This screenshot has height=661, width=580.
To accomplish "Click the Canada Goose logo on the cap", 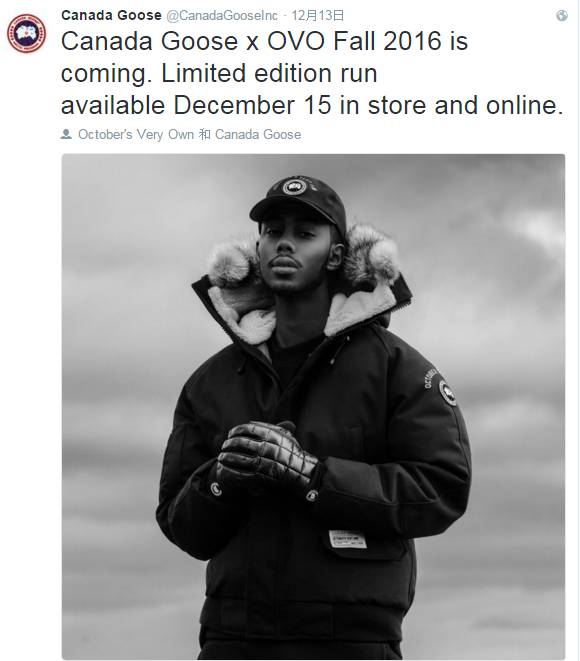I will pos(294,186).
